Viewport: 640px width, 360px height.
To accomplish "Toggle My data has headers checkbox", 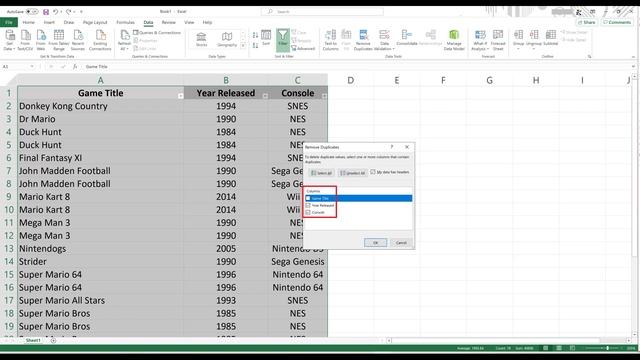I will tap(373, 172).
